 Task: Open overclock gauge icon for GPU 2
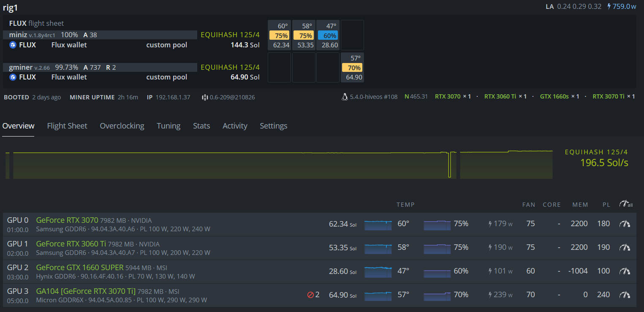click(625, 271)
